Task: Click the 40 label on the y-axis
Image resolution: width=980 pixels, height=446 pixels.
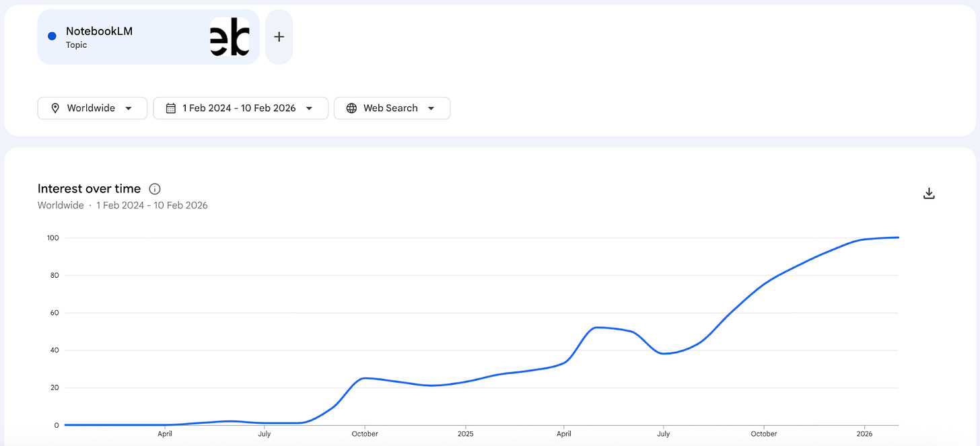Action: (x=56, y=350)
